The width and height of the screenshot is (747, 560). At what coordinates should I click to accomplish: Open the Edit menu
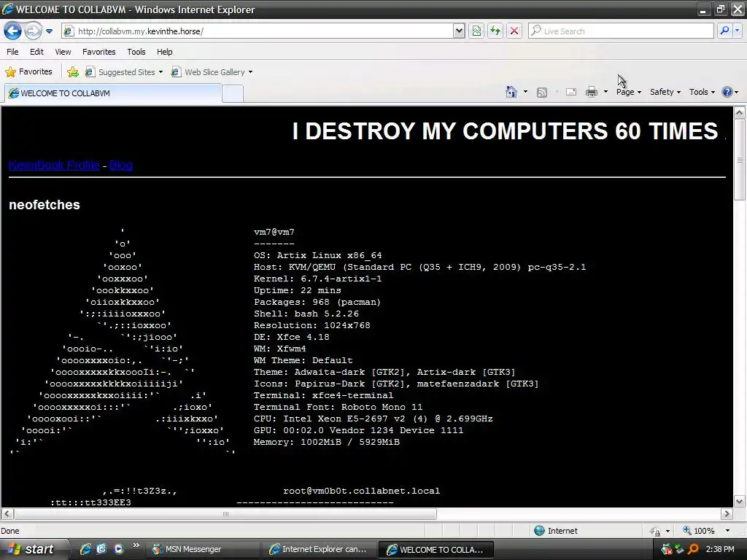click(36, 52)
